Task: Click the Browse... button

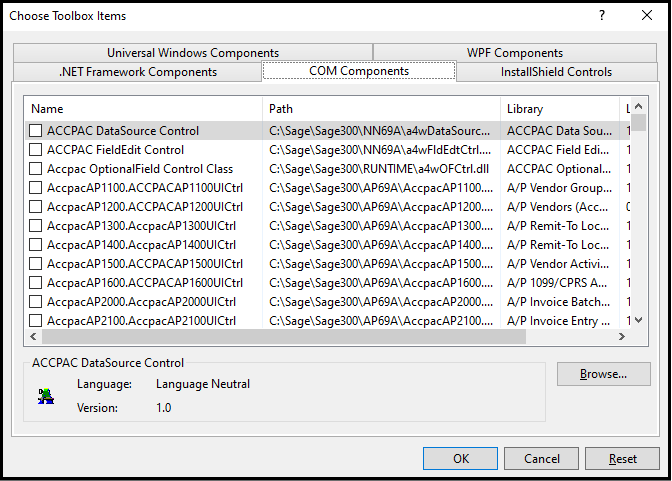Action: 603,374
